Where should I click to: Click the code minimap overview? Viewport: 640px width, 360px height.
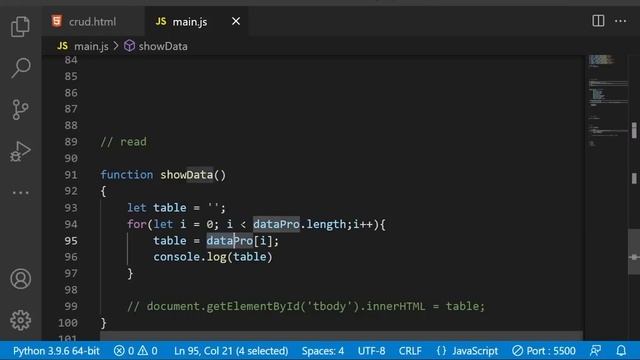tap(608, 101)
